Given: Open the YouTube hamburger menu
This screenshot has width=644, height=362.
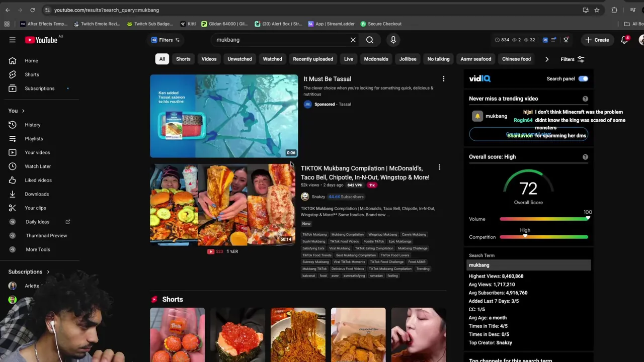Looking at the screenshot, I should coord(12,40).
